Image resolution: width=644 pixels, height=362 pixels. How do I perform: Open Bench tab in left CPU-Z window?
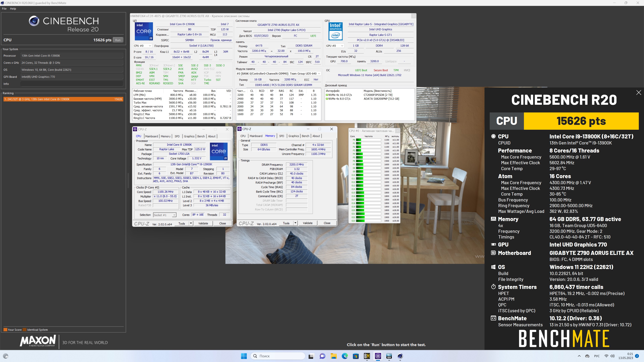201,136
